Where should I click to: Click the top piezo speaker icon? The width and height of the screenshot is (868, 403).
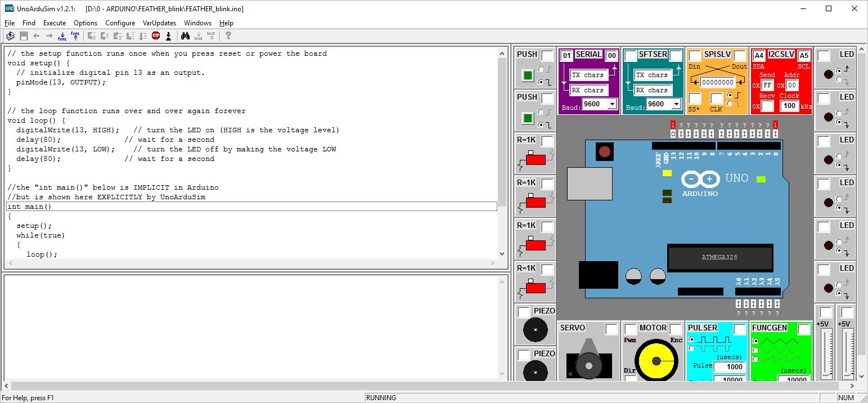point(536,330)
